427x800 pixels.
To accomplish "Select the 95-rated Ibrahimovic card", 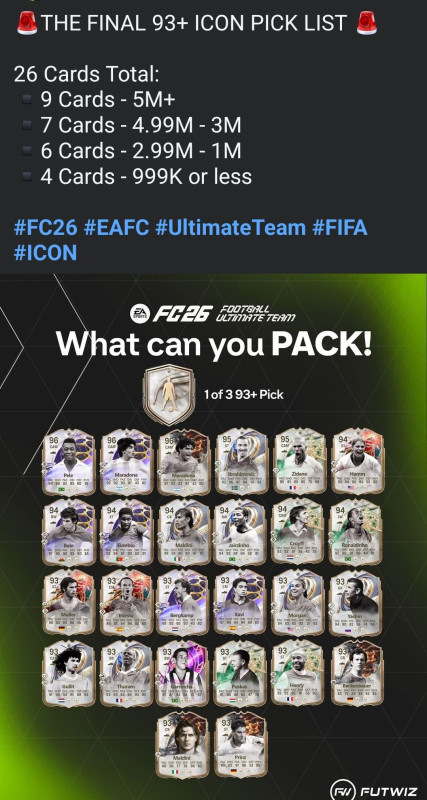I will pos(241,462).
